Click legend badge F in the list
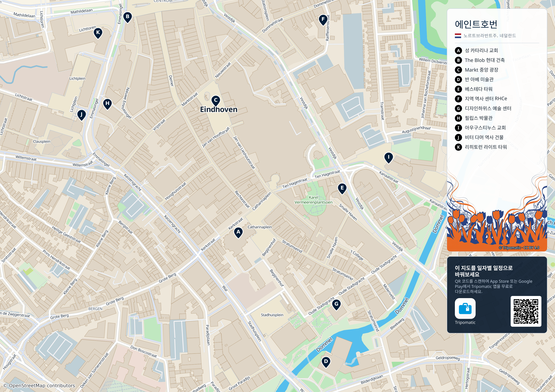This screenshot has width=555, height=392. click(x=458, y=99)
